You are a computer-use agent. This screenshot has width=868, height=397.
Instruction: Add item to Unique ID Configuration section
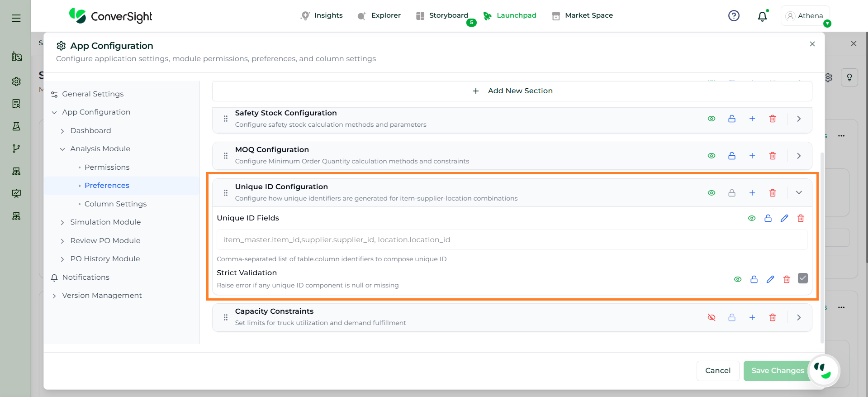[x=752, y=193]
